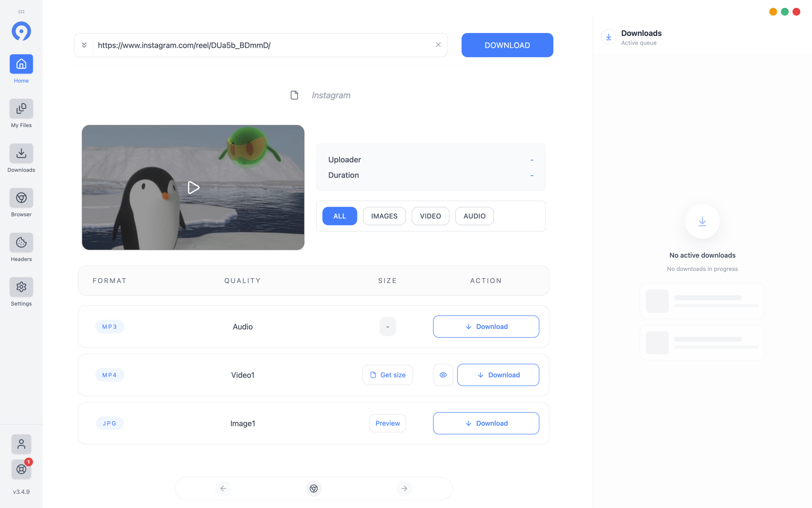Download the MP3 Audio format
812x508 pixels.
486,327
